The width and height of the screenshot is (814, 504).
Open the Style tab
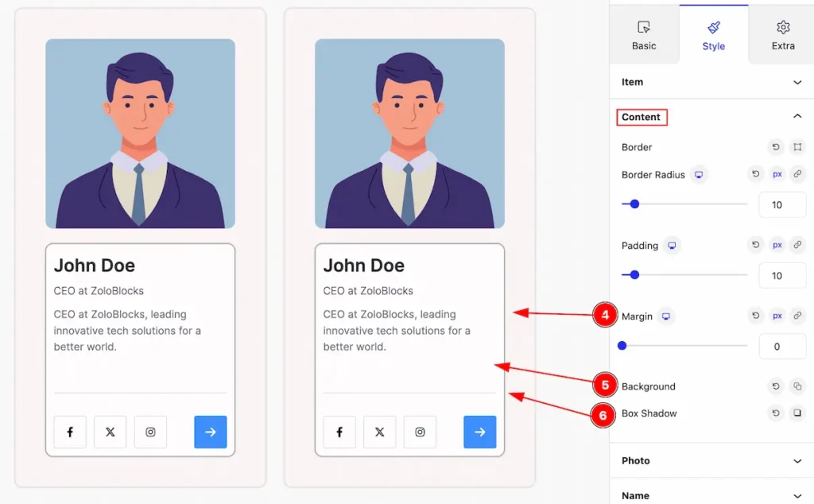(x=713, y=35)
